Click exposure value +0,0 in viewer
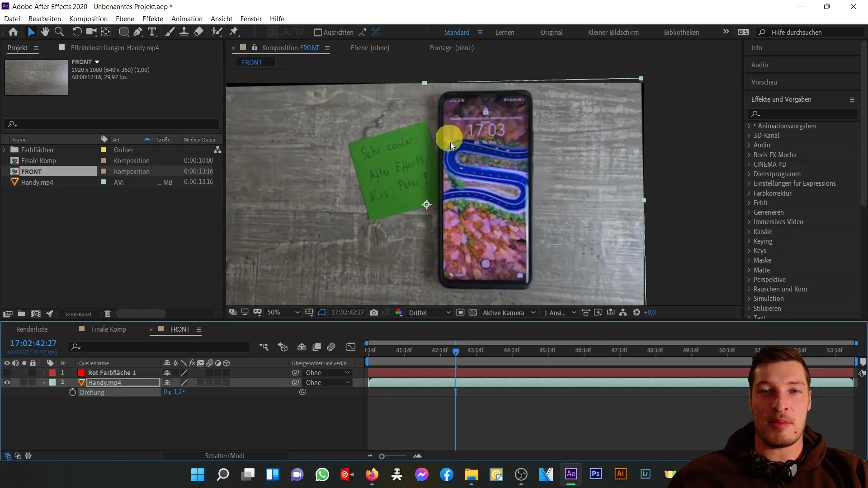 point(650,313)
